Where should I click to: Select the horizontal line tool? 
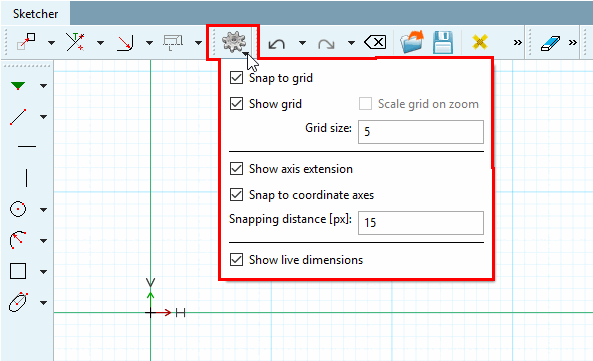click(x=27, y=146)
